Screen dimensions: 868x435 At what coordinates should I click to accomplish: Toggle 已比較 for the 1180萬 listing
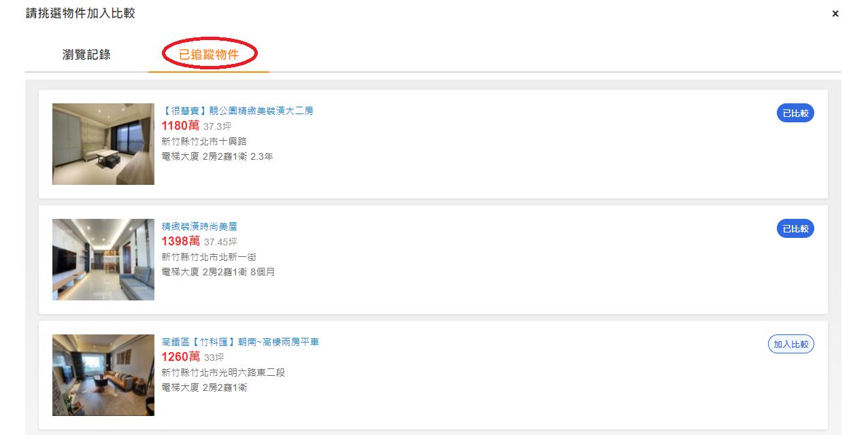point(795,114)
